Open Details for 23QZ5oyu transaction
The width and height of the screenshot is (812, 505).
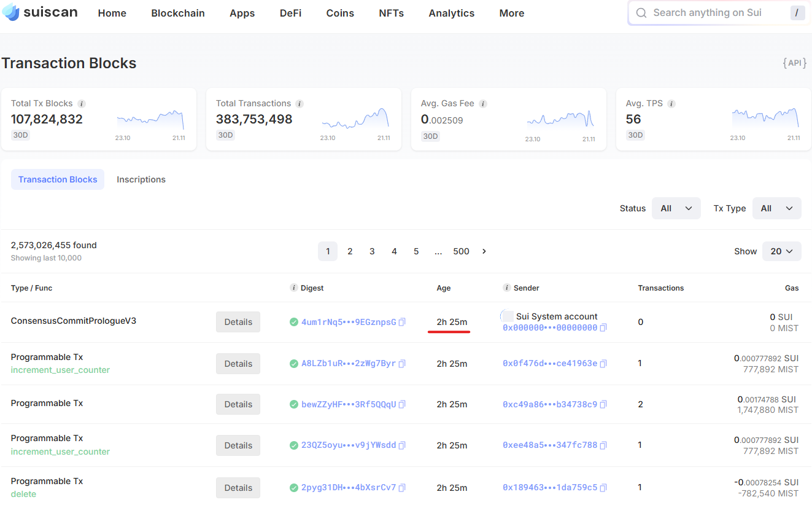click(238, 445)
